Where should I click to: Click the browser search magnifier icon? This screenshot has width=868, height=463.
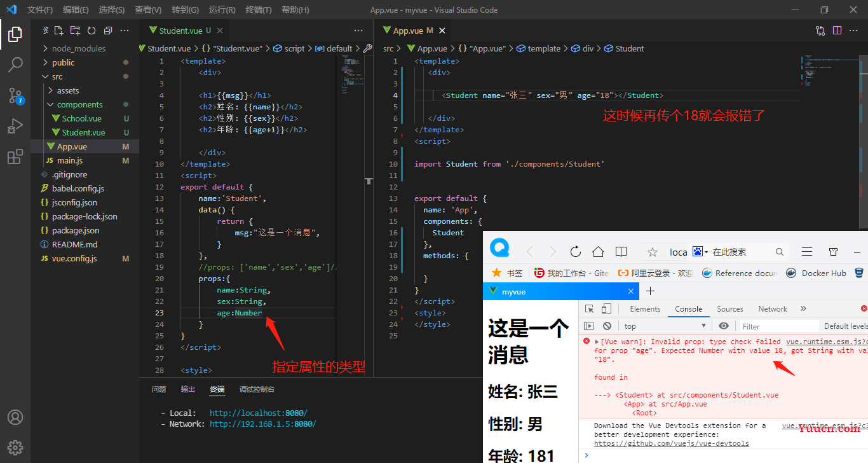(x=780, y=252)
